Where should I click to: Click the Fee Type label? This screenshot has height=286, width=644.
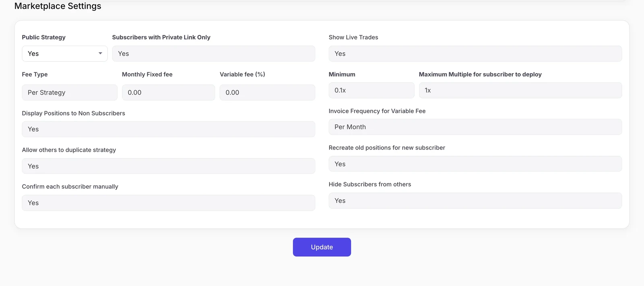(x=35, y=74)
